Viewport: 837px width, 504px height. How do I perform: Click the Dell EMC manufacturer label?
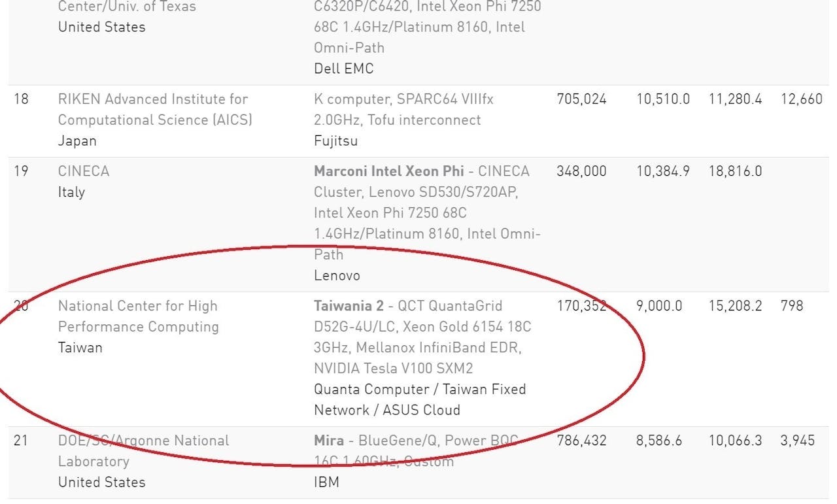[x=343, y=69]
